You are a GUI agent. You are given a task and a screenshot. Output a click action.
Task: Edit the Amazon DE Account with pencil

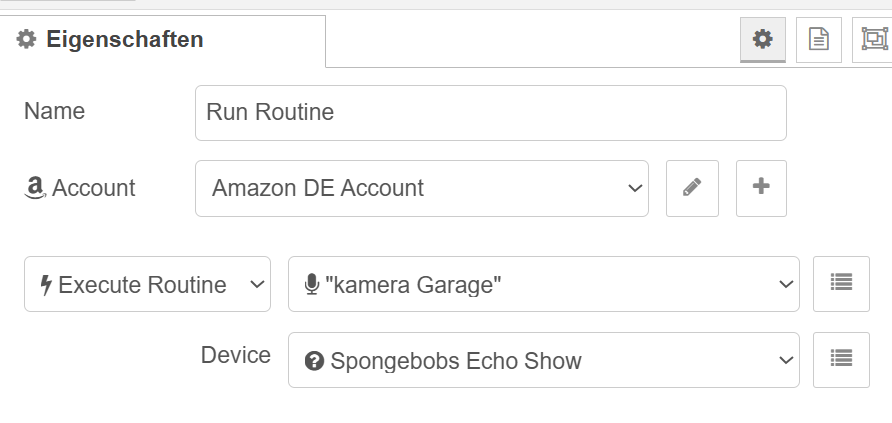(692, 188)
